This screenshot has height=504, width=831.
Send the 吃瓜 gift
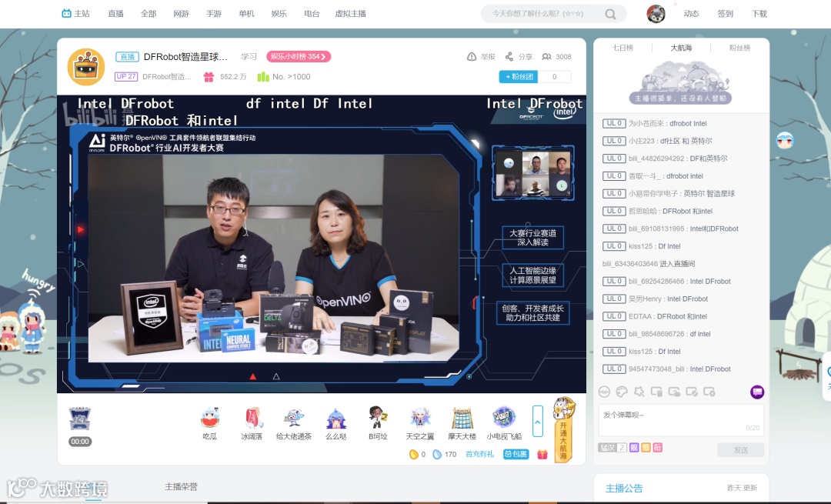tap(210, 424)
